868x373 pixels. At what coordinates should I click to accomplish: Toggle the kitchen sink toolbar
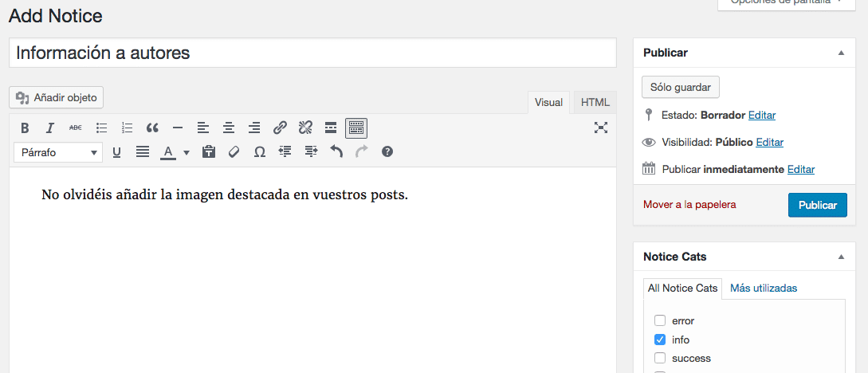pyautogui.click(x=356, y=128)
